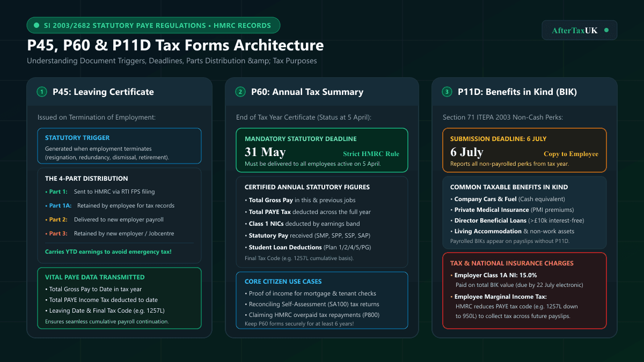Viewport: 644px width, 362px height.
Task: Click 'CORE CITIZEN USE CASES' heading
Action: [283, 282]
